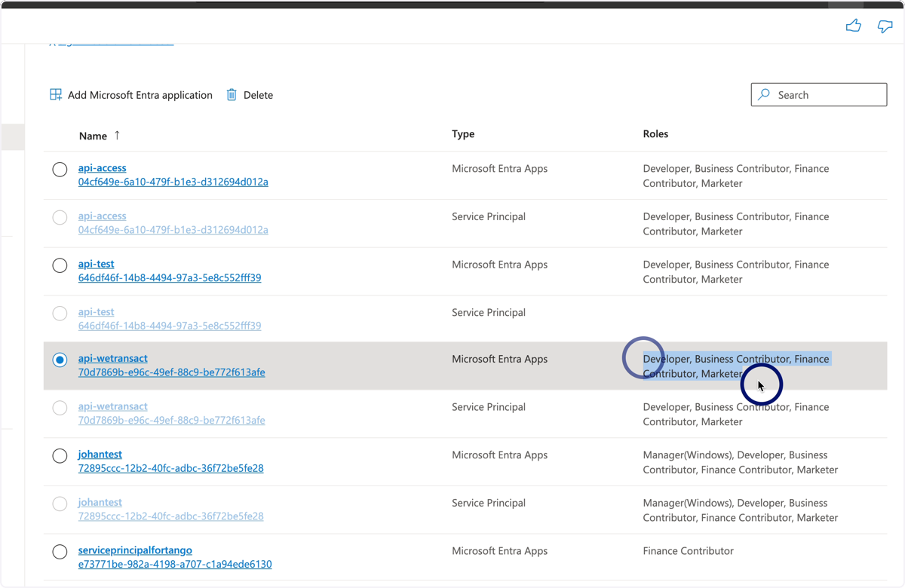Screen dimensions: 905x588
Task: Click Microsoft Entra Apps type in api-access row
Action: (499, 169)
